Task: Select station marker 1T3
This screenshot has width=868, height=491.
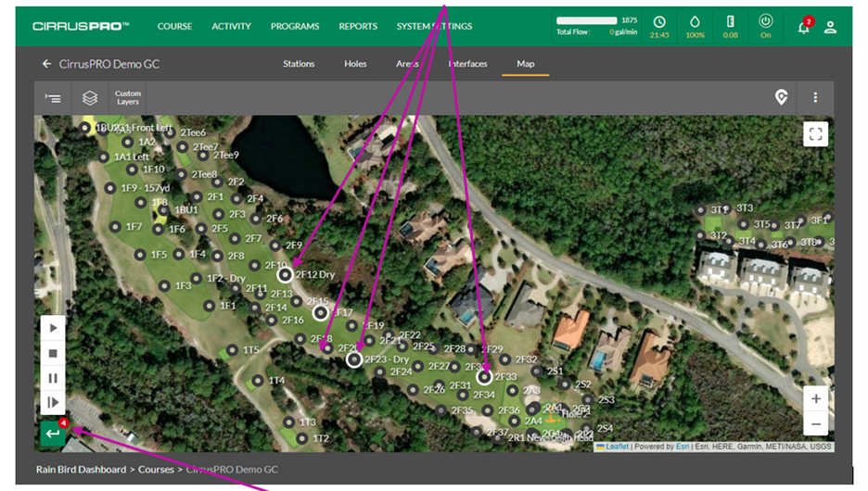Action: coord(289,422)
